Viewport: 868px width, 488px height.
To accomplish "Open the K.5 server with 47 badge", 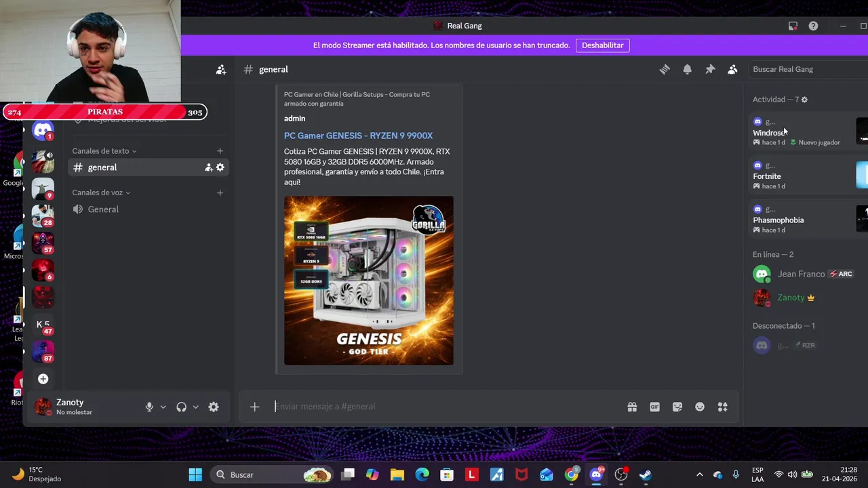I will [43, 325].
